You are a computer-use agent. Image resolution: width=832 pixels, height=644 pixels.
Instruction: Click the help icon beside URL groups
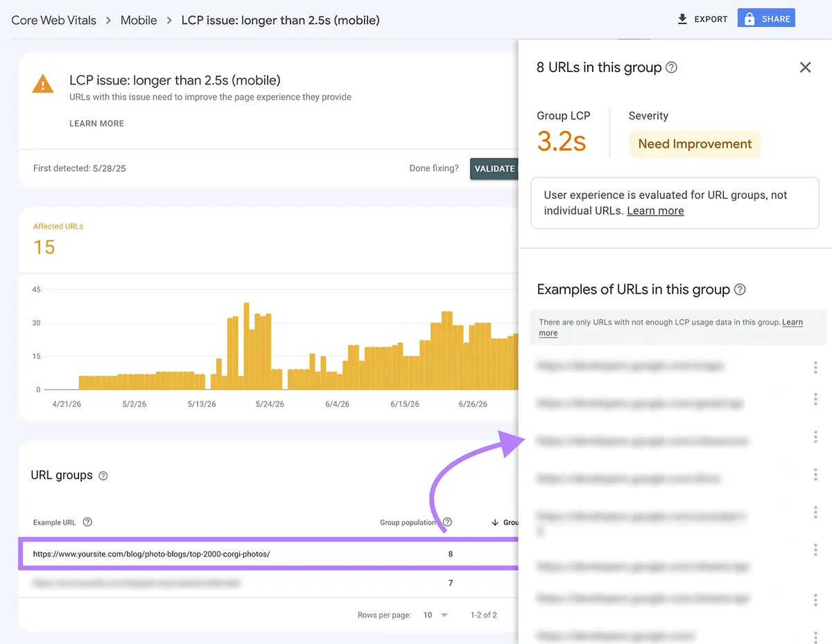click(x=103, y=476)
